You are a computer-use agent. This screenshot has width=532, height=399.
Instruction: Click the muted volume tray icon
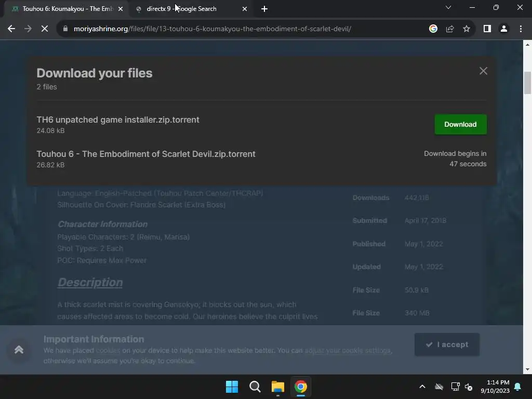[469, 387]
